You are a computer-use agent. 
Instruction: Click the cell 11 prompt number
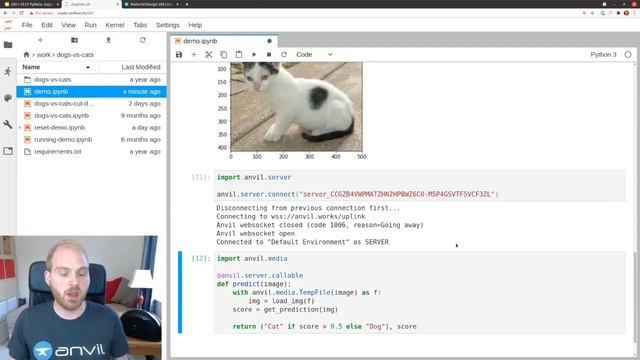(201, 177)
